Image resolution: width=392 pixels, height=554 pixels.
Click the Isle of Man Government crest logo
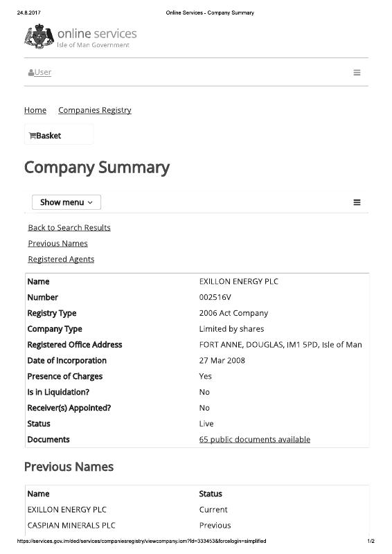39,37
